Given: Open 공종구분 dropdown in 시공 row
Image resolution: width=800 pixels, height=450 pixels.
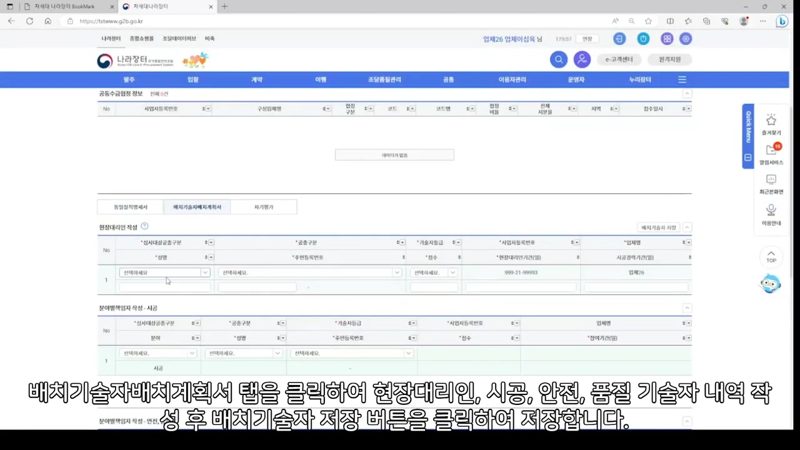Looking at the screenshot, I should 244,353.
